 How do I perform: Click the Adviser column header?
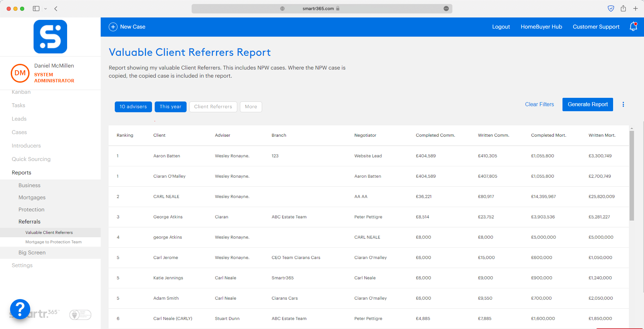click(x=222, y=135)
